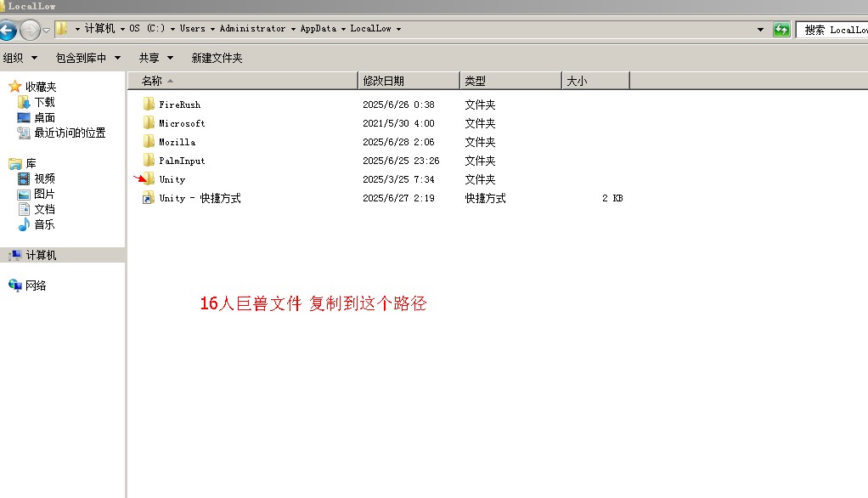Open the FireRush folder
This screenshot has height=498, width=868.
(178, 104)
